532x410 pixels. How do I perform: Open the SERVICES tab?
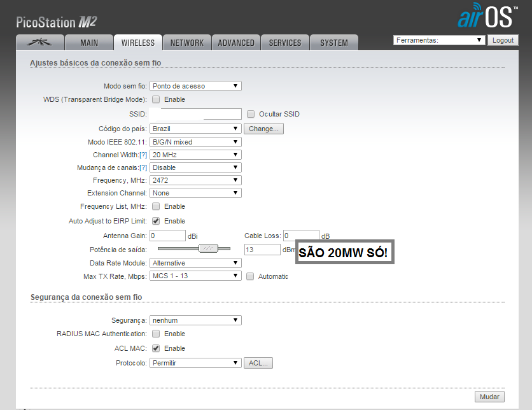click(x=285, y=43)
